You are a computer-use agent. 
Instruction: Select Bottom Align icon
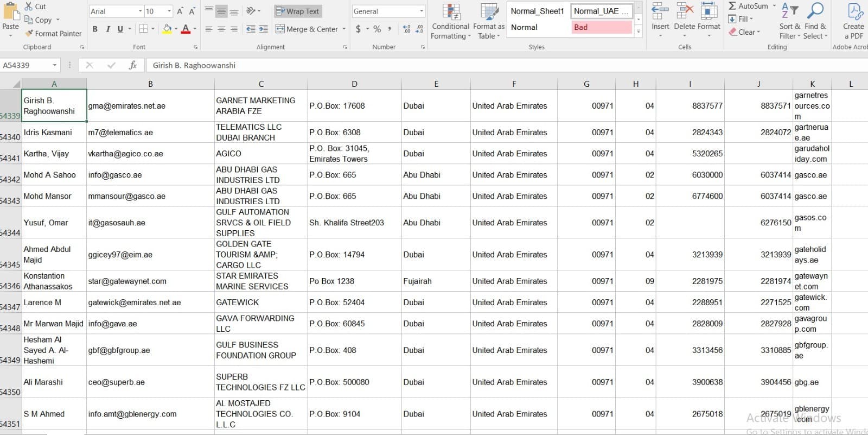(x=234, y=11)
